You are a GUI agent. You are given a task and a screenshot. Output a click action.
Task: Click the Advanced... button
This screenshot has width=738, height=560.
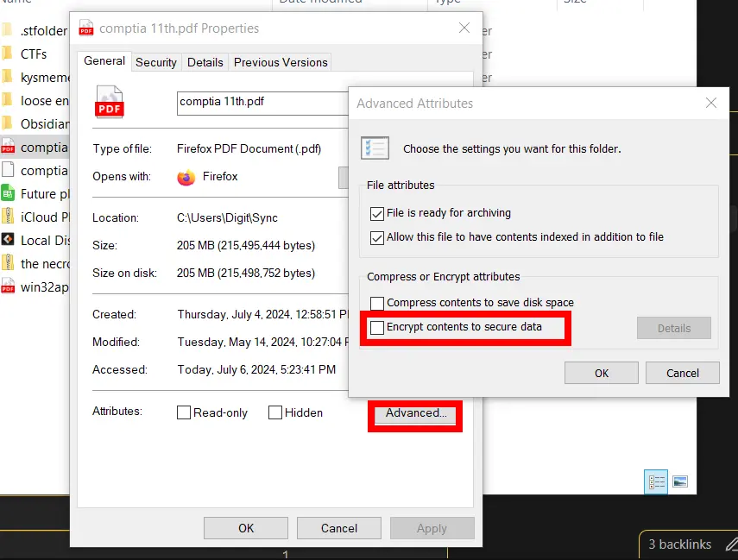pos(416,413)
